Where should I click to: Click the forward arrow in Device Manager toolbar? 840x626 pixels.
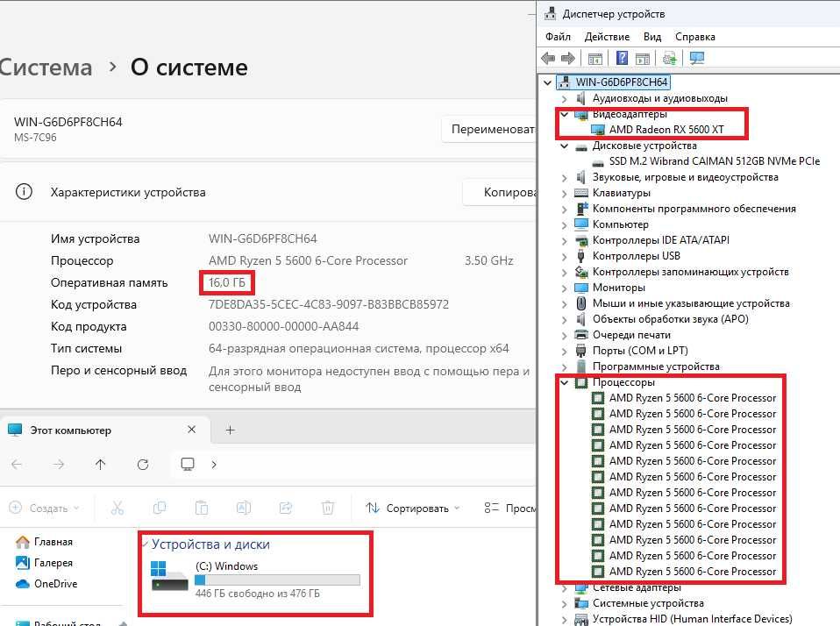pyautogui.click(x=568, y=58)
